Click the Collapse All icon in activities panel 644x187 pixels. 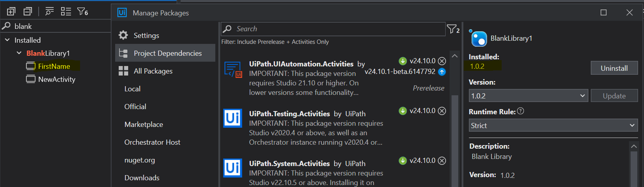tap(28, 11)
